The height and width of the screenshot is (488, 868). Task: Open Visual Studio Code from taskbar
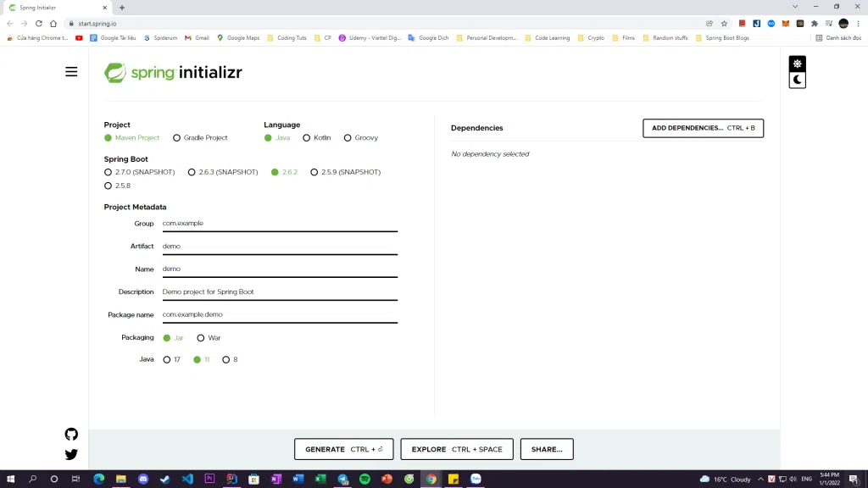point(187,479)
